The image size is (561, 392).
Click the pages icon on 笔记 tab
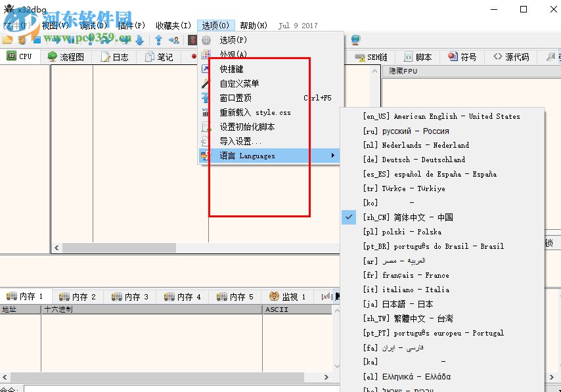pos(150,56)
